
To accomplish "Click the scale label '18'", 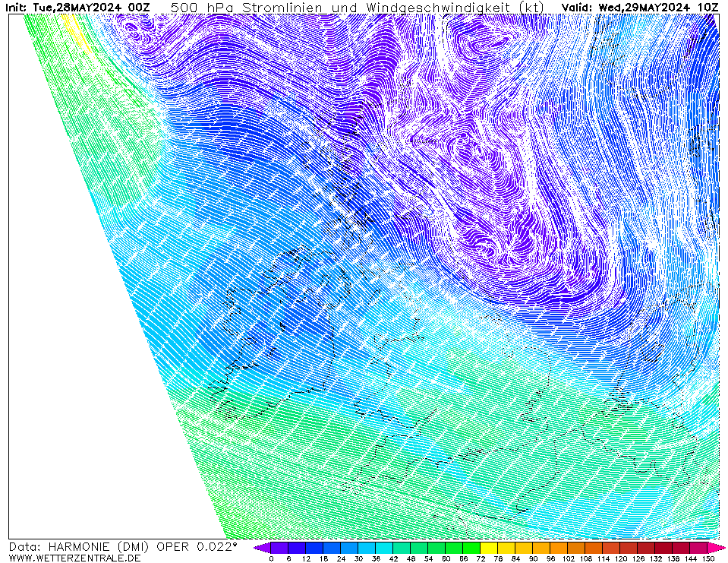I will click(323, 558).
